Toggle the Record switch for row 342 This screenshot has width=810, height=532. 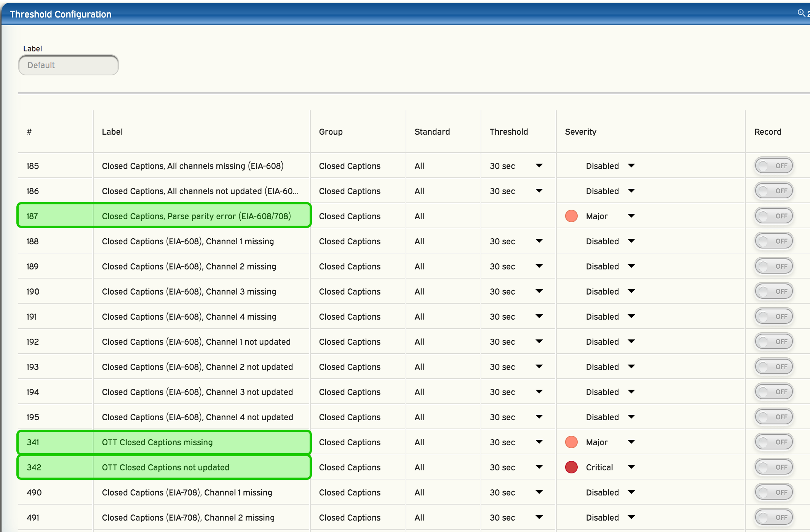click(774, 467)
